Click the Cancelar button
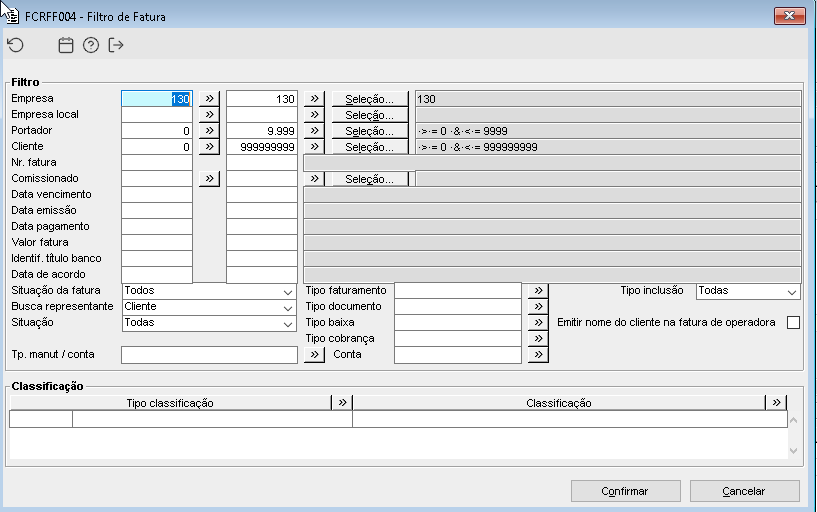Viewport: 817px width, 512px height. (744, 491)
